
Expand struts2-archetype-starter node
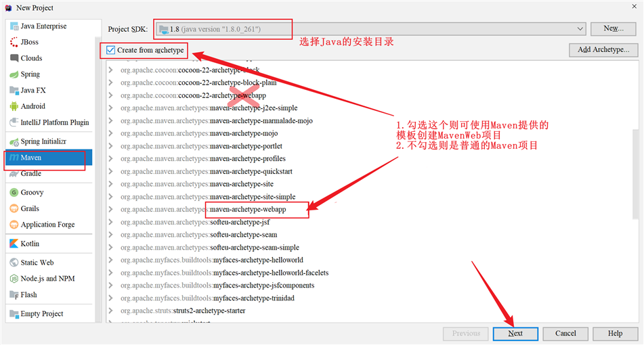(110, 310)
